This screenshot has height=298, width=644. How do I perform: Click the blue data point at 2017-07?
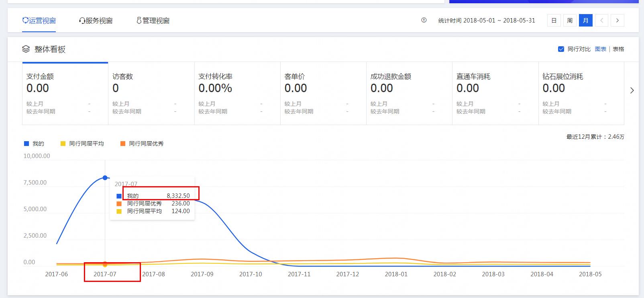point(105,178)
